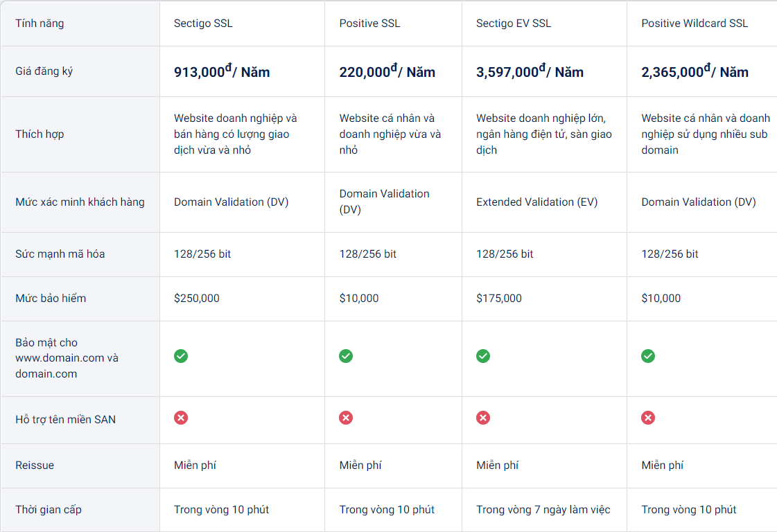
Task: Click price '2,365,000đ/ Năm'
Action: coord(695,71)
